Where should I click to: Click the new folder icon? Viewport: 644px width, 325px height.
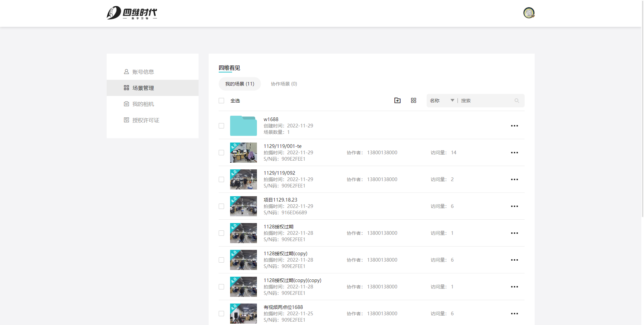click(397, 101)
